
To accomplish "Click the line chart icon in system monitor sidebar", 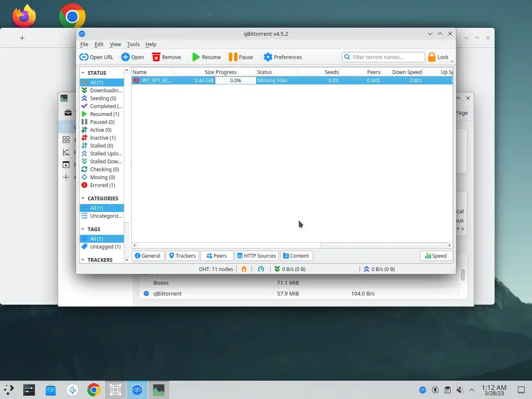I will click(66, 152).
